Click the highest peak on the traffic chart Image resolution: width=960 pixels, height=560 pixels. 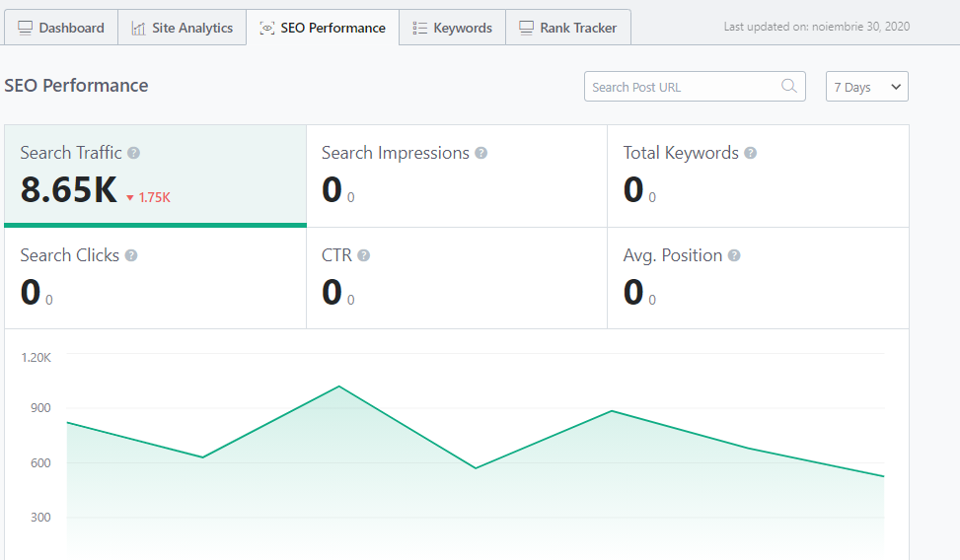(x=339, y=386)
